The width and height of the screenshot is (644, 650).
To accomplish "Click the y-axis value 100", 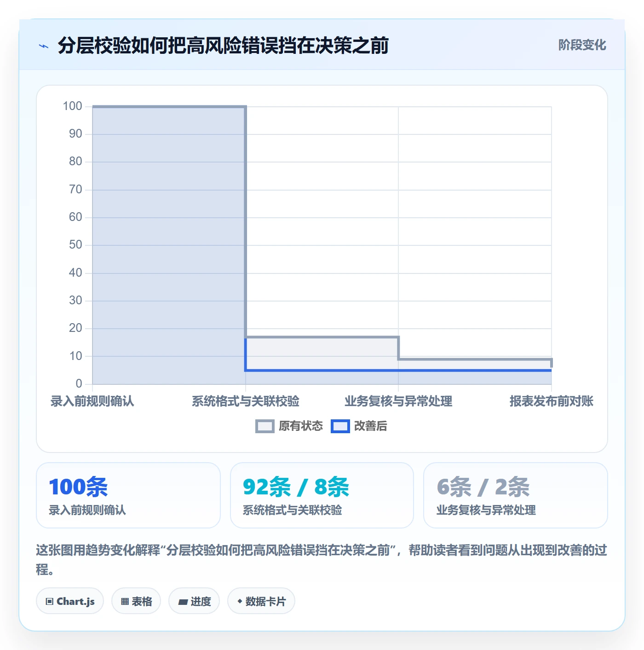I will point(72,106).
